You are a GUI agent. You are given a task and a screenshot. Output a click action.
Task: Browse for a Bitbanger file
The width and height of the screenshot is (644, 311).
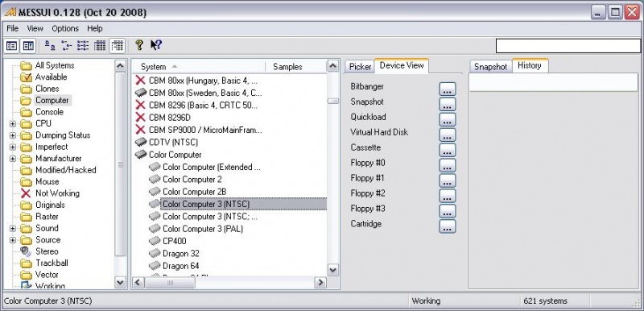tap(448, 89)
